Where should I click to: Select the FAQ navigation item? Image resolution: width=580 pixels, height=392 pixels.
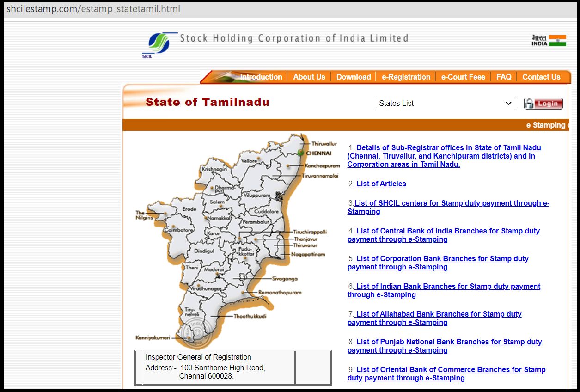tap(503, 77)
